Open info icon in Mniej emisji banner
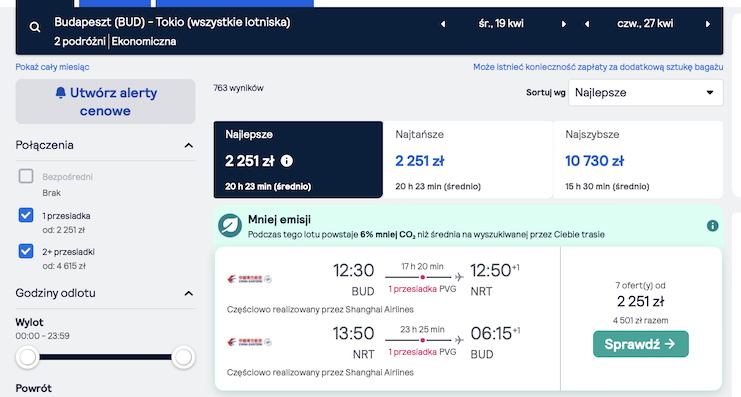 (712, 226)
